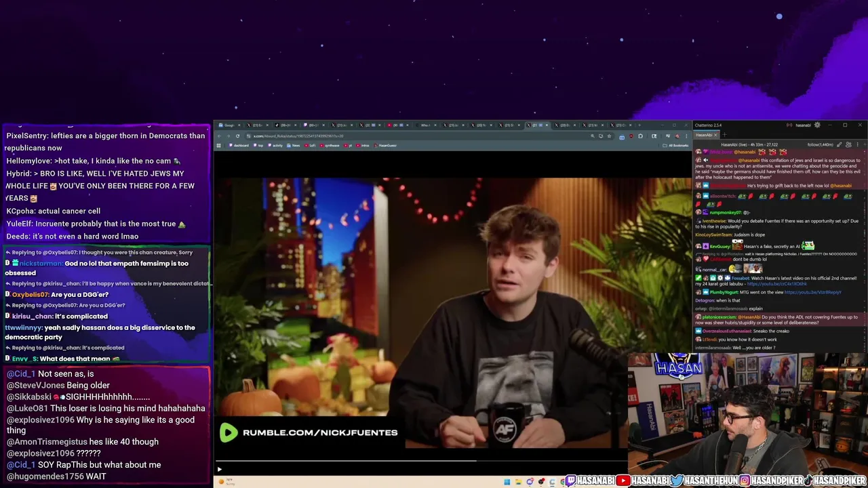Screen dimensions: 868x488
Task: Open the News bookmark
Action: [293, 145]
